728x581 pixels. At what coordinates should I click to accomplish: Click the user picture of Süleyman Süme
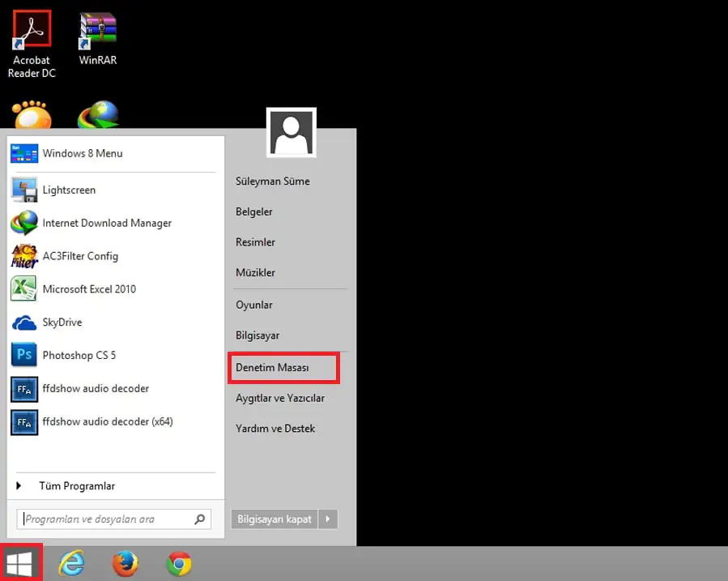(291, 132)
